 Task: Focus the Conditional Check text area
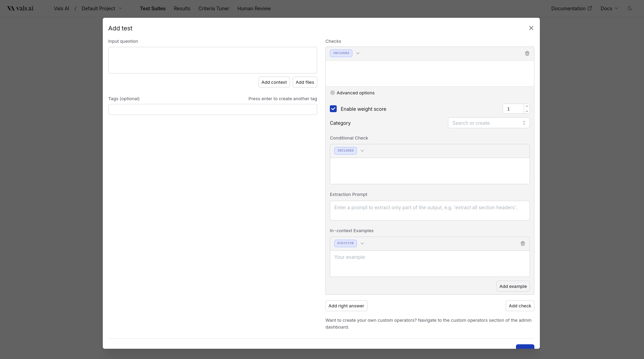tap(430, 171)
